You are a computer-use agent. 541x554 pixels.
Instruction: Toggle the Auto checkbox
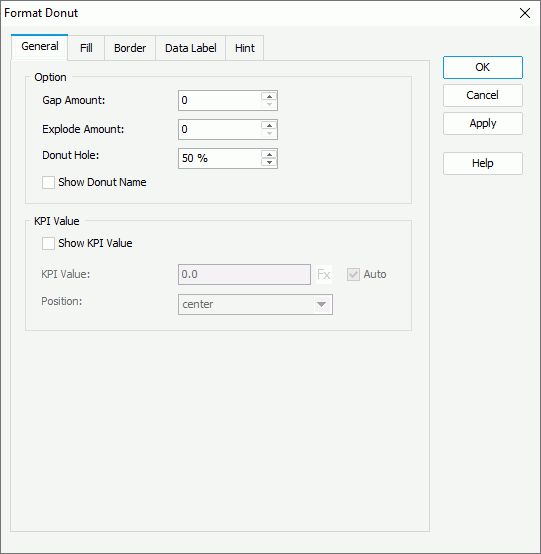point(353,275)
